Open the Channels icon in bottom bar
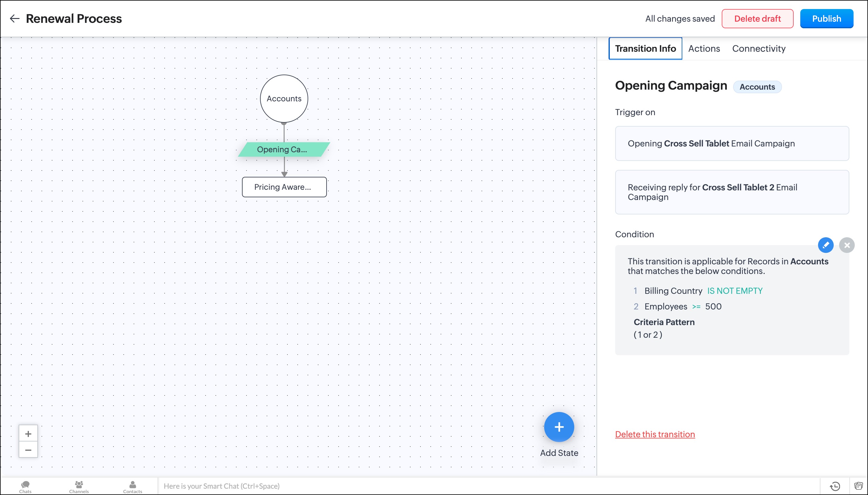This screenshot has height=495, width=868. (79, 486)
